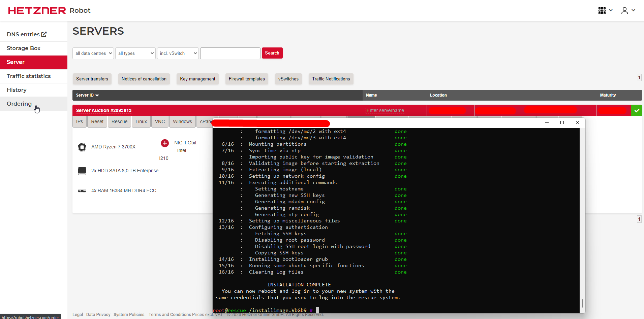
Task: Open the apps grid menu icon
Action: [602, 10]
